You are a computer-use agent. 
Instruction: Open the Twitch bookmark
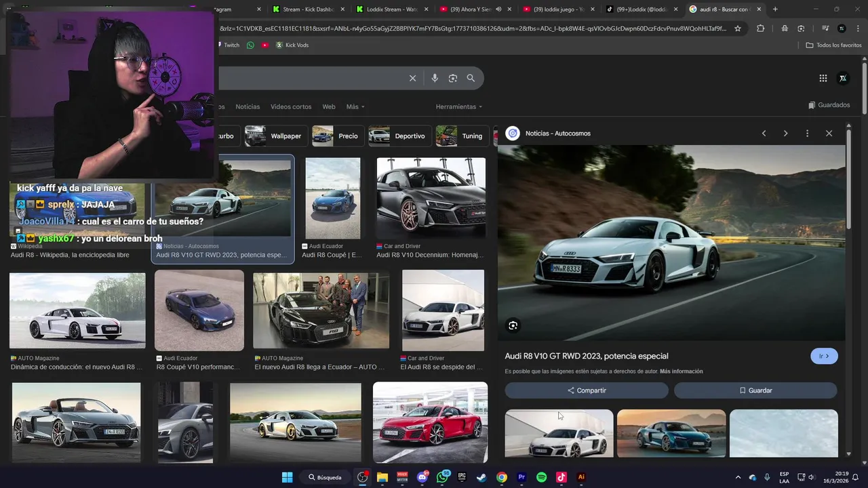point(228,45)
